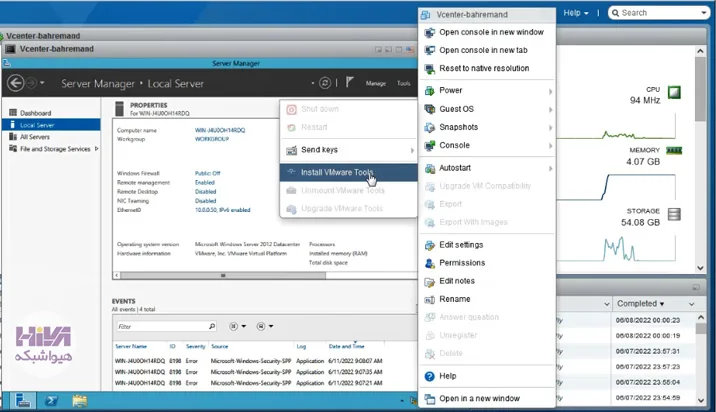Click the Server Manager refresh icon
Screen dimensions: 716x412
pyautogui.click(x=325, y=83)
